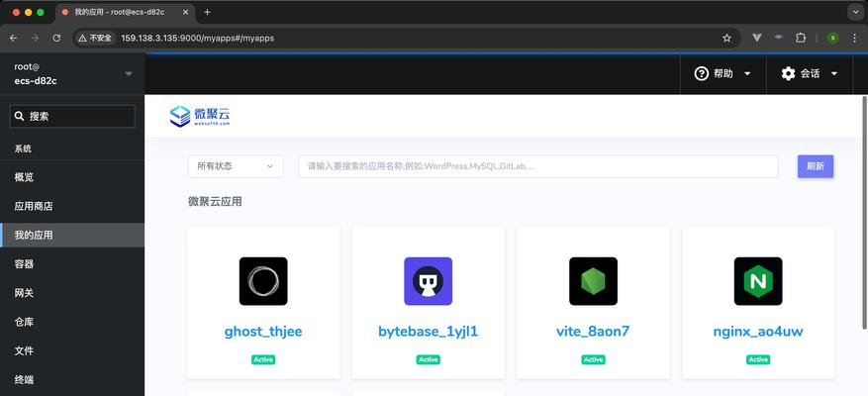Click the question mark help icon
Screen dimensions: 868x396
point(702,73)
